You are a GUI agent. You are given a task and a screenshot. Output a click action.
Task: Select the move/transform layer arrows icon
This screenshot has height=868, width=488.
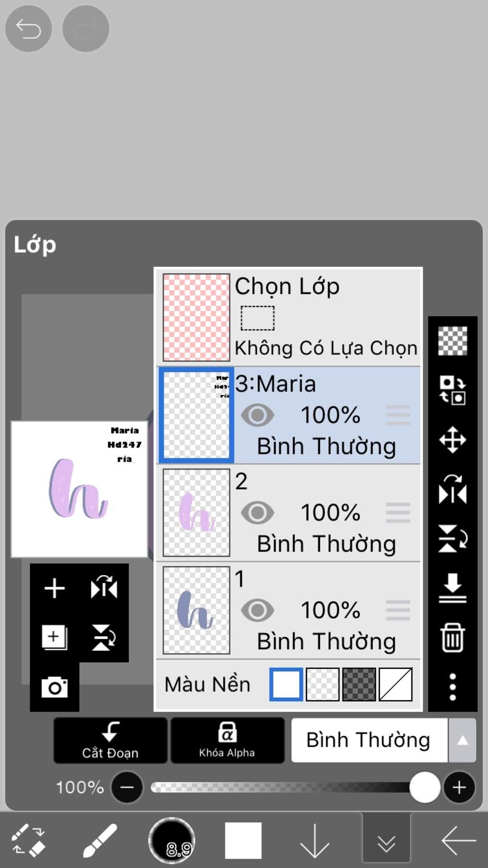[452, 439]
